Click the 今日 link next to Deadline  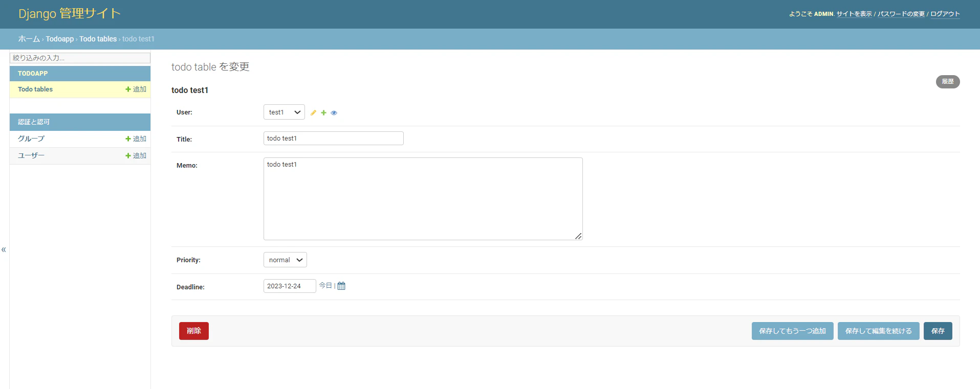[x=325, y=286]
